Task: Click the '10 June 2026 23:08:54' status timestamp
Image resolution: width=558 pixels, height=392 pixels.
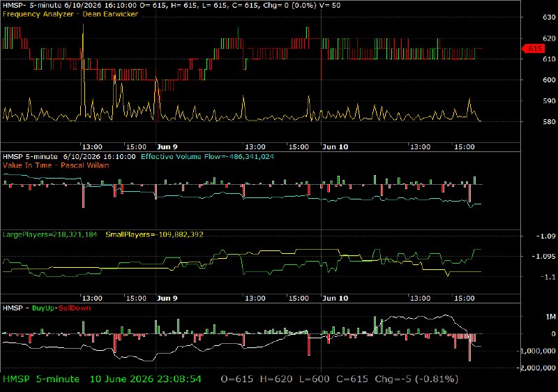Action: coord(146,379)
